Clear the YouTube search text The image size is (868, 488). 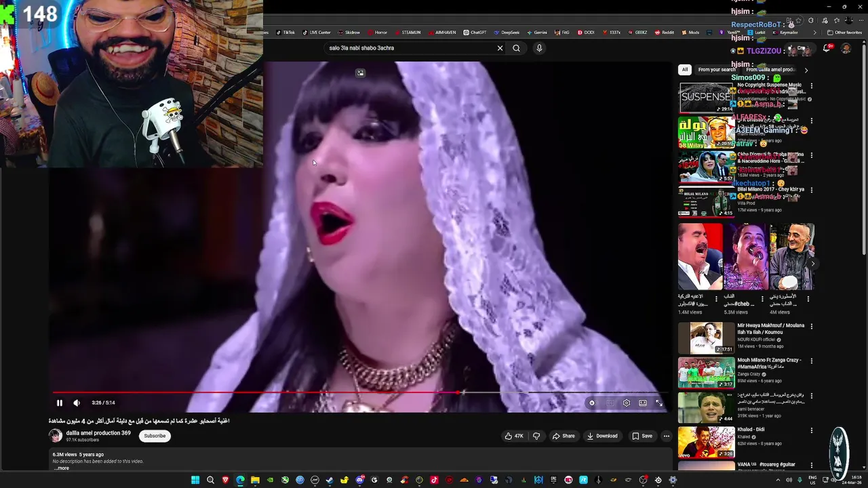[500, 48]
